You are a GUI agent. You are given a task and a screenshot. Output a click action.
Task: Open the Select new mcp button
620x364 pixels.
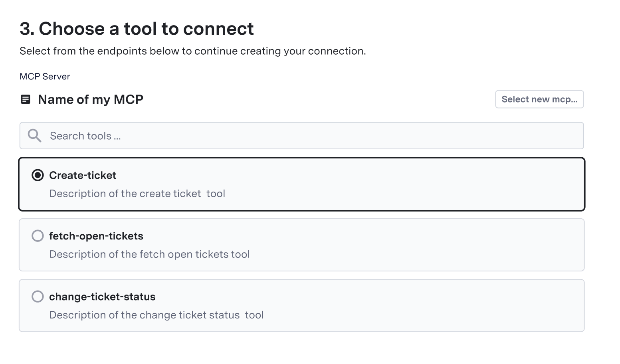tap(539, 99)
